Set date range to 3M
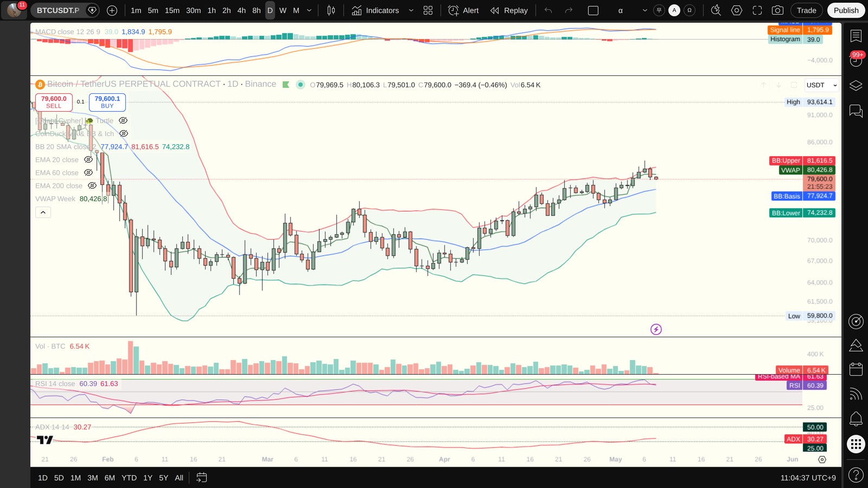 pyautogui.click(x=93, y=478)
